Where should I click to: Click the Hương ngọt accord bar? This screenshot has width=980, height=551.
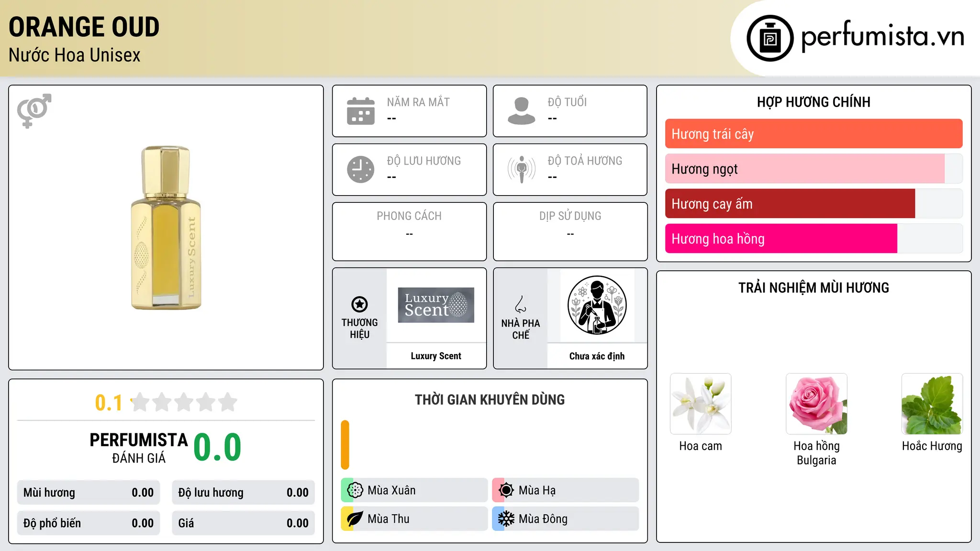813,169
